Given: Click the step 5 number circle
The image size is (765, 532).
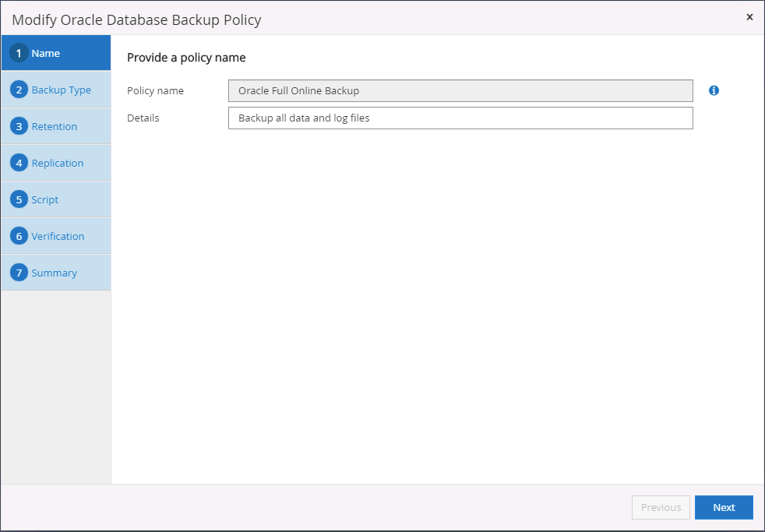Looking at the screenshot, I should (x=19, y=199).
